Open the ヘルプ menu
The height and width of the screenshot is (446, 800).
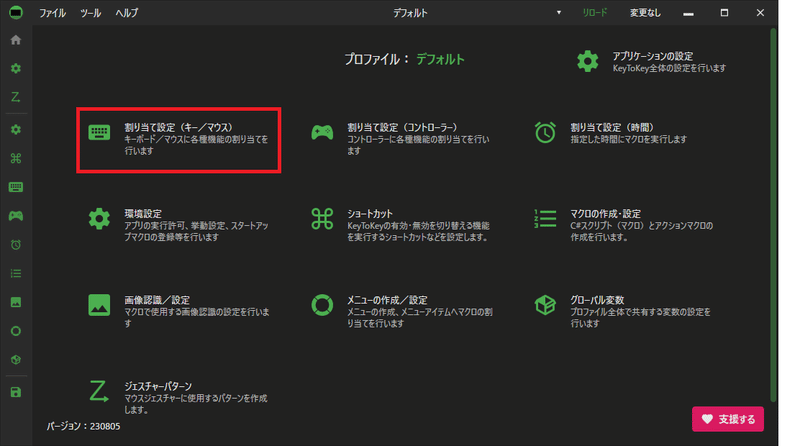pos(127,13)
